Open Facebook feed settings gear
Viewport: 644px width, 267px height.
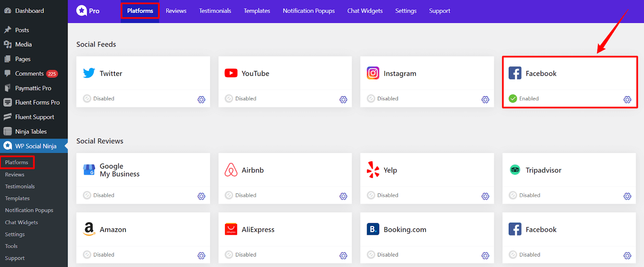(627, 99)
